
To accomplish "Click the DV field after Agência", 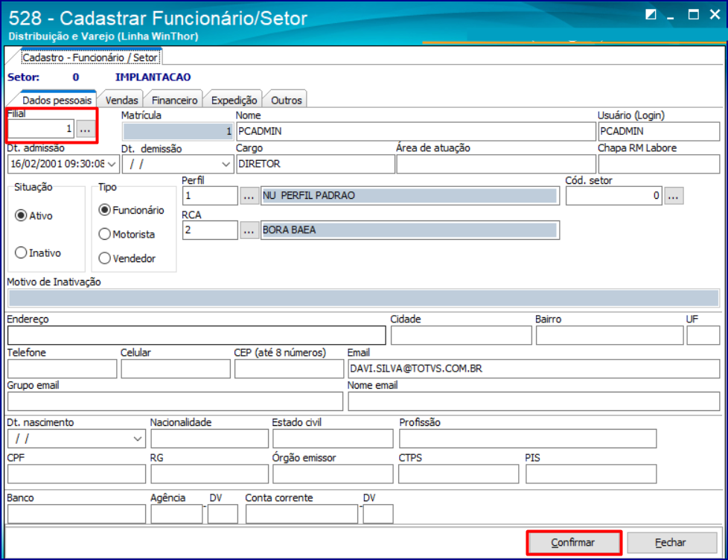I will pyautogui.click(x=223, y=514).
